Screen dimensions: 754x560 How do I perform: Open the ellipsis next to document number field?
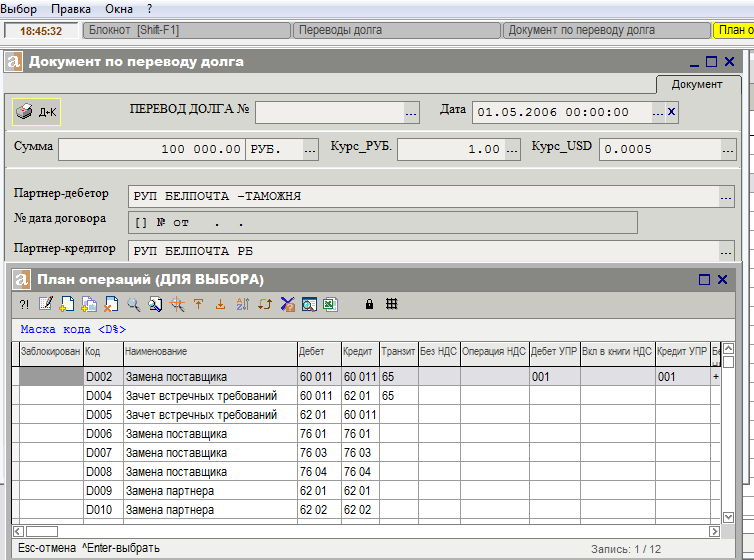click(411, 113)
